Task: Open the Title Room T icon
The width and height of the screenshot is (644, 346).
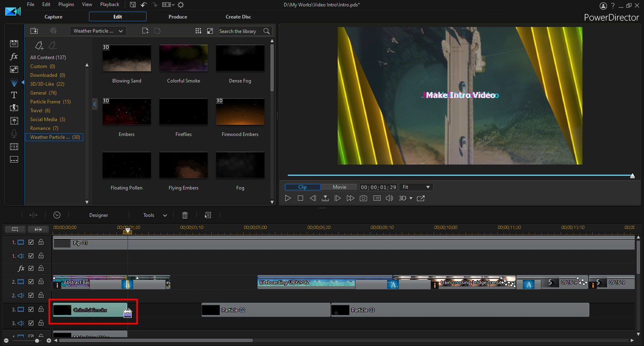Action: click(14, 95)
